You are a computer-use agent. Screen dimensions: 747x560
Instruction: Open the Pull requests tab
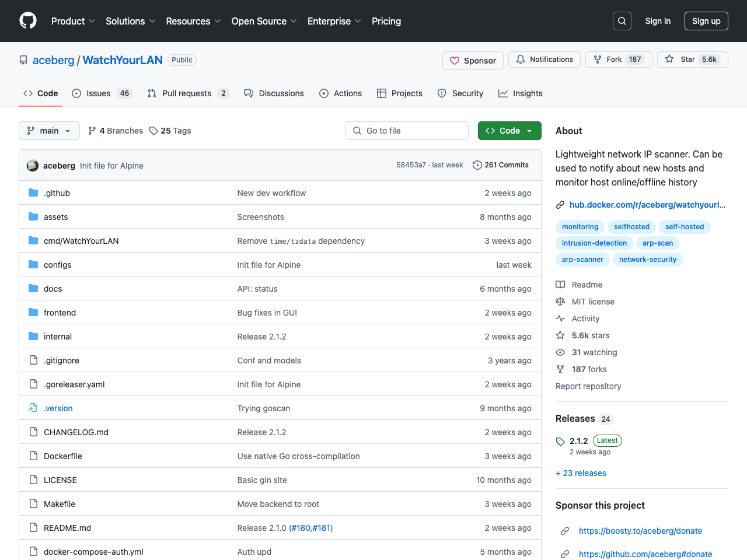point(189,93)
